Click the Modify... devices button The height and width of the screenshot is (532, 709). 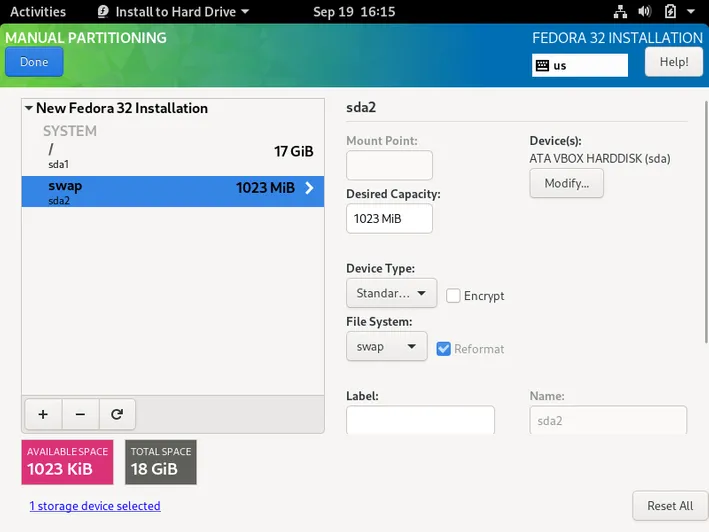click(567, 183)
